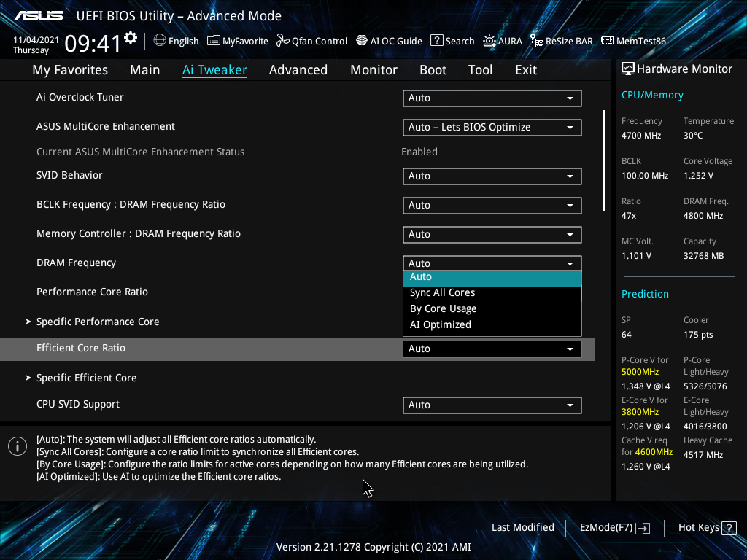
Task: Toggle ReSize BAR icon
Action: pos(536,41)
